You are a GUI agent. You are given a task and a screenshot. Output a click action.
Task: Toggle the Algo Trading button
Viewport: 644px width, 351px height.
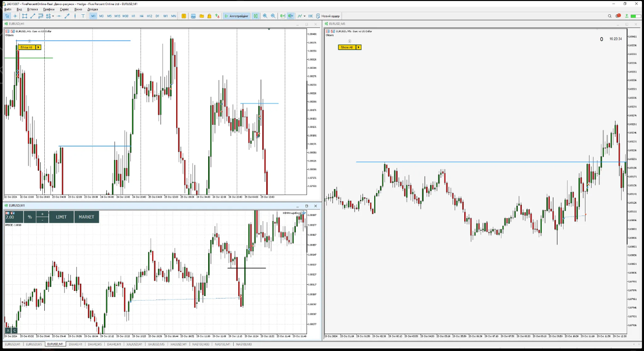(237, 16)
